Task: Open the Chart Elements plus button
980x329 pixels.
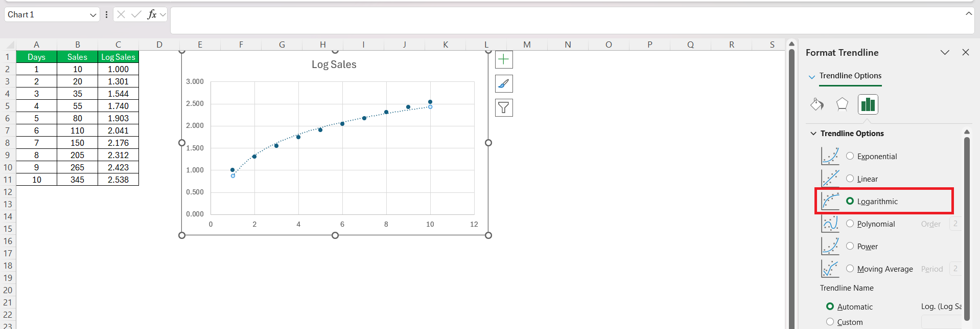Action: click(504, 60)
